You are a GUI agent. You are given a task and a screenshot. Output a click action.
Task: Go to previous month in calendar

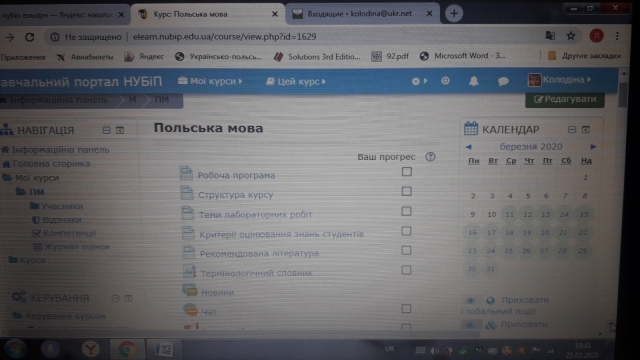click(469, 147)
